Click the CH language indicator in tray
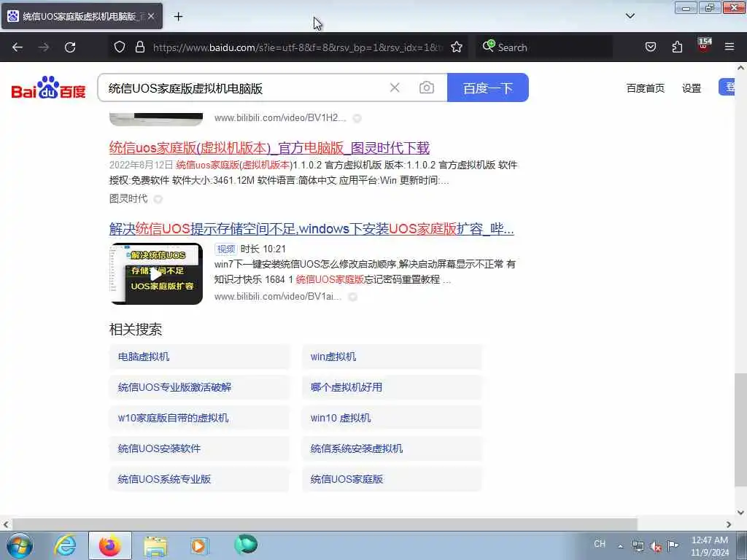The height and width of the screenshot is (560, 747). [x=600, y=544]
